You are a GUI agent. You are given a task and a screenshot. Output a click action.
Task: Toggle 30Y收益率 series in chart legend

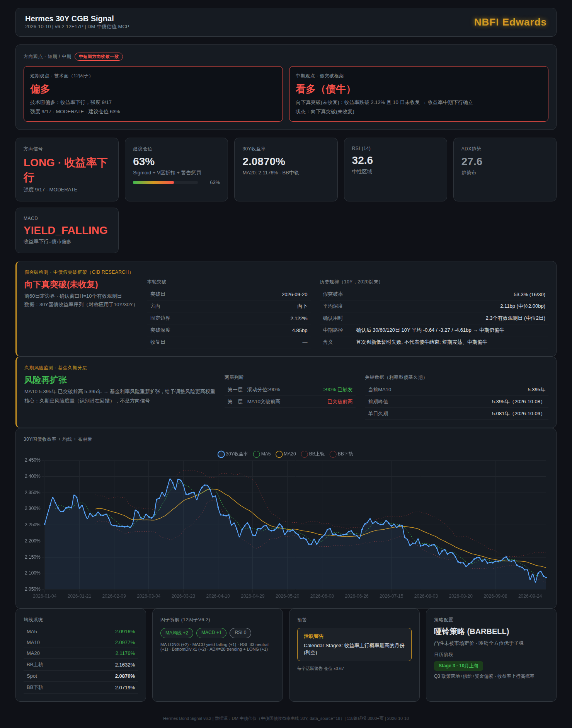tap(233, 454)
